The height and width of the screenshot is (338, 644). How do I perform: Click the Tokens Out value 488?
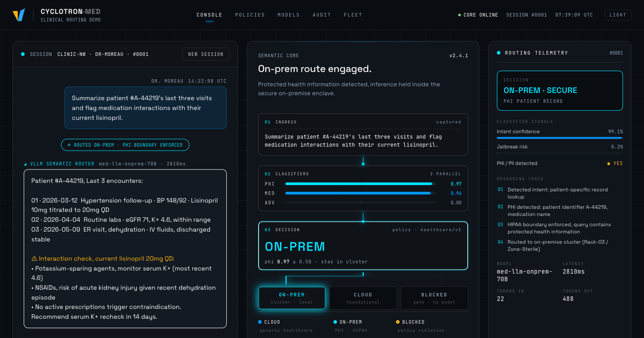click(x=568, y=299)
